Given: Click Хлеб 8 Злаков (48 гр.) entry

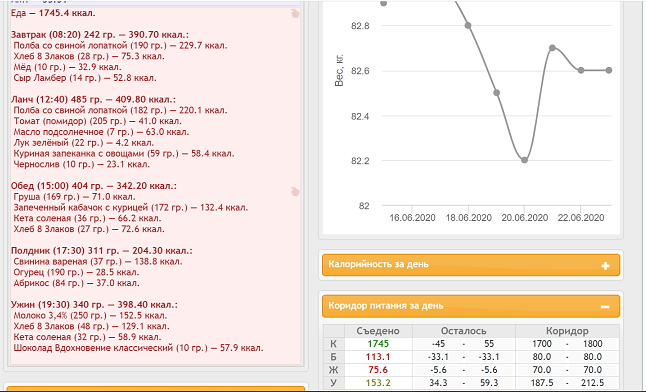Looking at the screenshot, I should pyautogui.click(x=91, y=326).
